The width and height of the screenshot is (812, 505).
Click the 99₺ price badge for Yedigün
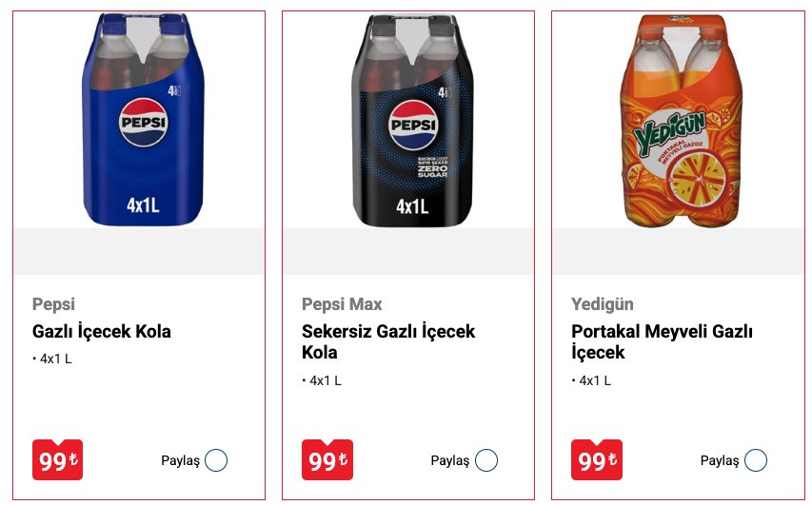[x=596, y=460]
